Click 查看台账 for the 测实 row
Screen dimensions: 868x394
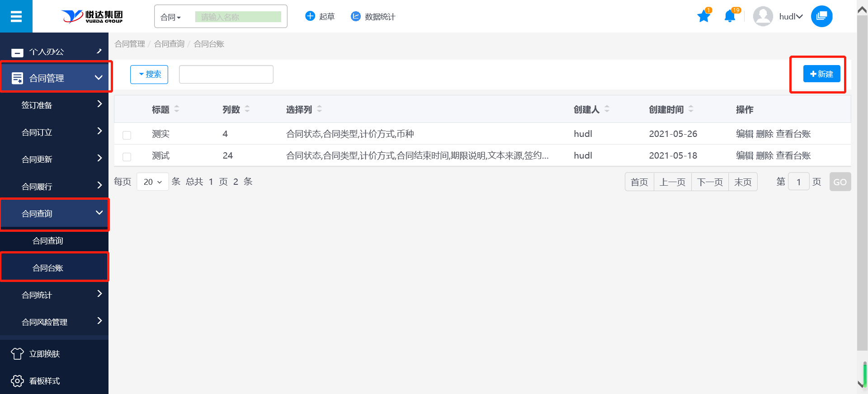(793, 134)
